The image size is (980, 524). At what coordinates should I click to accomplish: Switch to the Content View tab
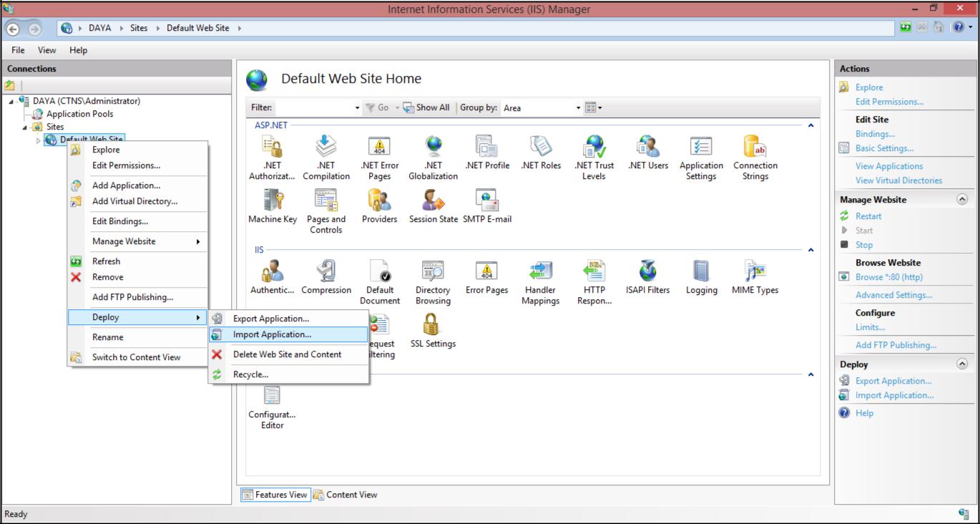pyautogui.click(x=345, y=495)
